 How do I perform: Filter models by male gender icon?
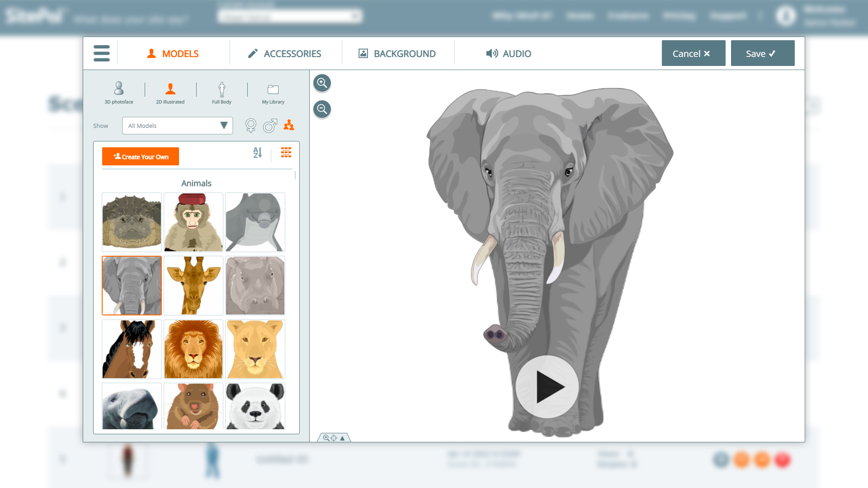tap(270, 126)
